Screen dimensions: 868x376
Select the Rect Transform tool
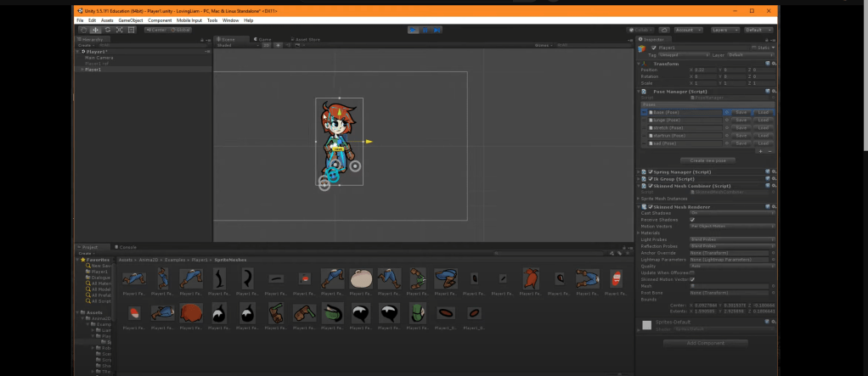pyautogui.click(x=131, y=30)
